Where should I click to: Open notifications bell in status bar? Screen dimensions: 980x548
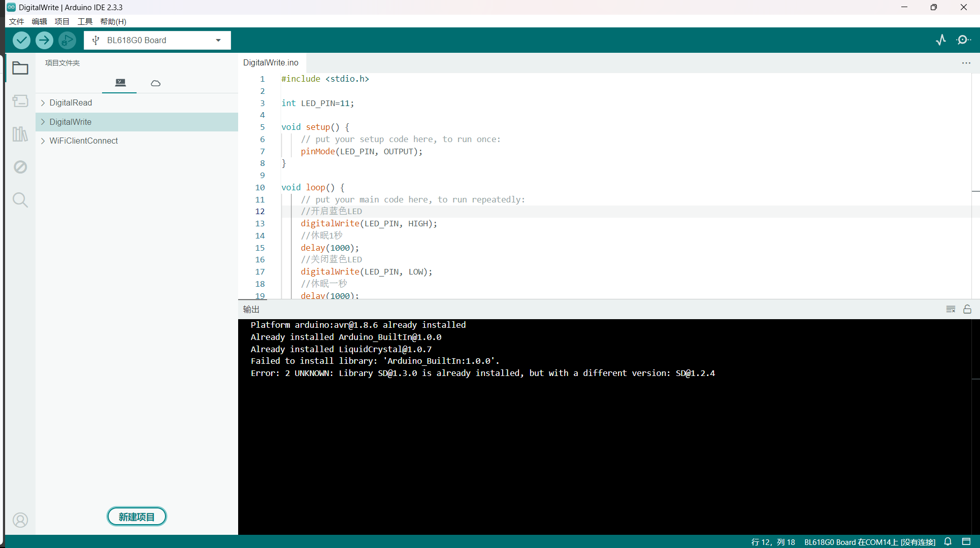pyautogui.click(x=948, y=541)
